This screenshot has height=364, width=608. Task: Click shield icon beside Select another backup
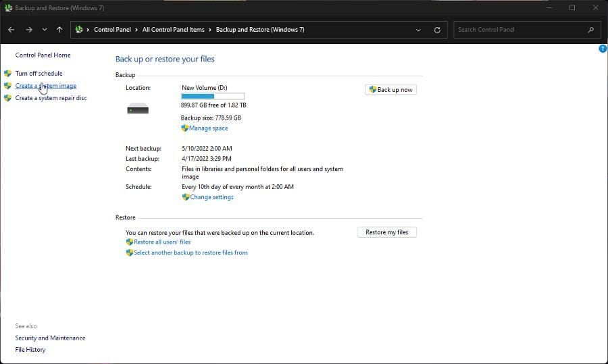(130, 253)
